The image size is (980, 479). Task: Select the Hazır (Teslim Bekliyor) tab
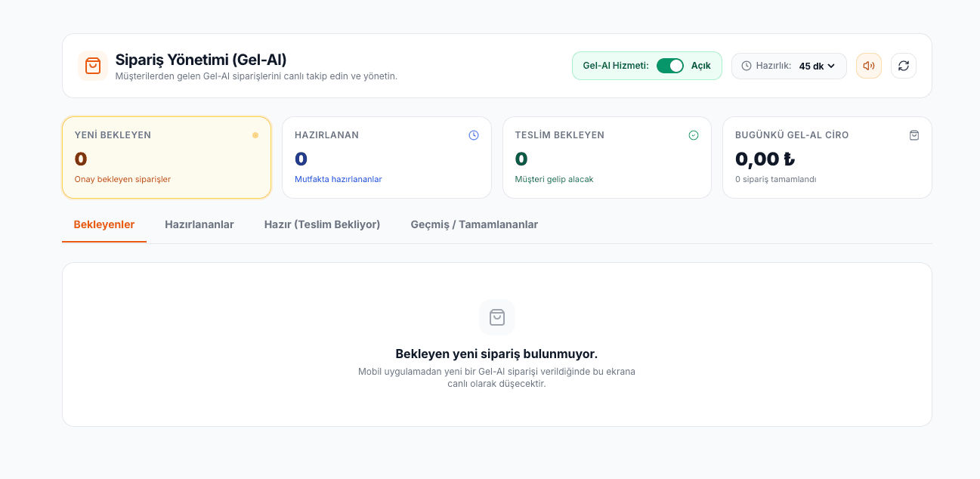coord(322,225)
